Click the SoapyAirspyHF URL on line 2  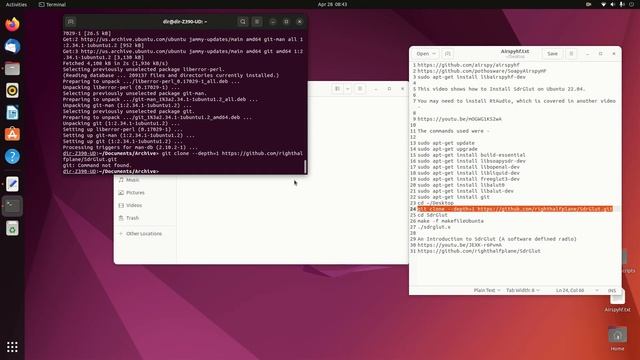click(x=482, y=71)
